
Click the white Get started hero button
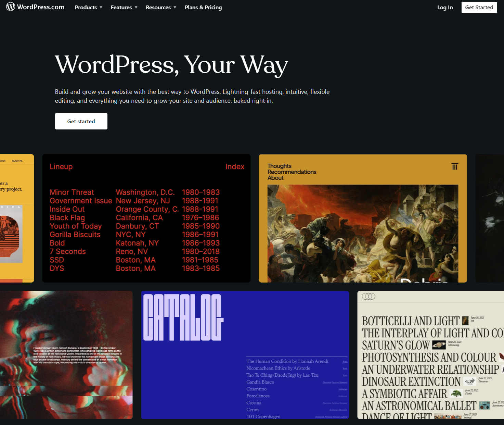coord(81,121)
